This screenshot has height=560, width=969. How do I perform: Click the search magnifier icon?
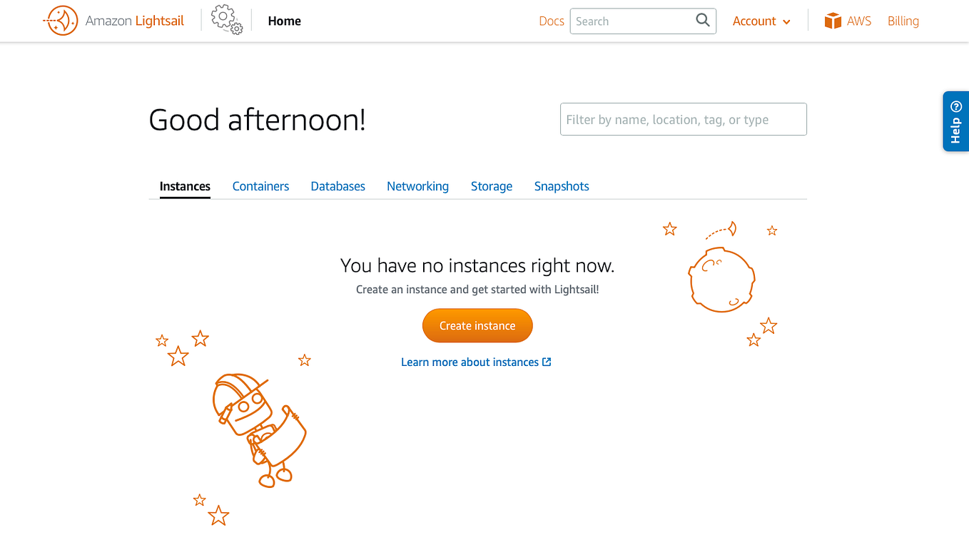(702, 21)
